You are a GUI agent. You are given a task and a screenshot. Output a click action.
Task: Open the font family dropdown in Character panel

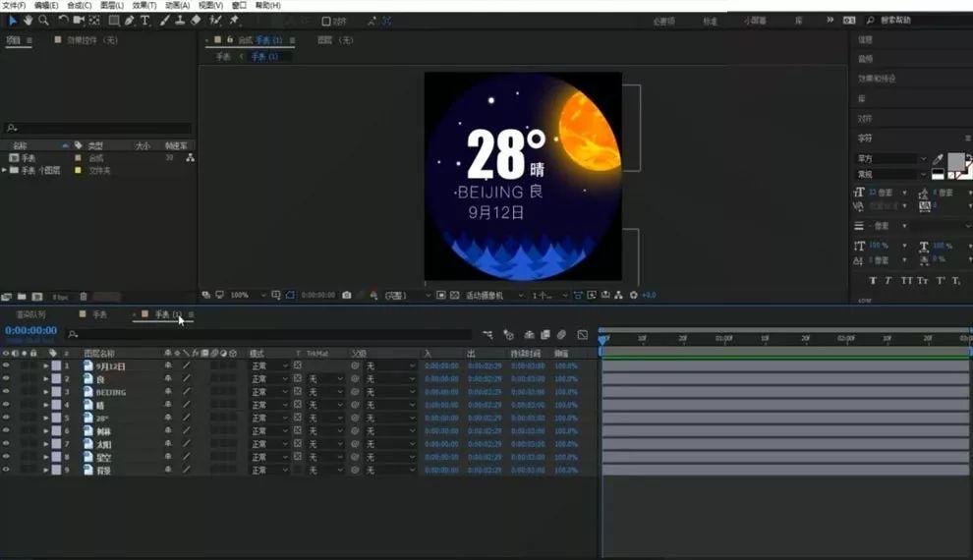tap(891, 159)
